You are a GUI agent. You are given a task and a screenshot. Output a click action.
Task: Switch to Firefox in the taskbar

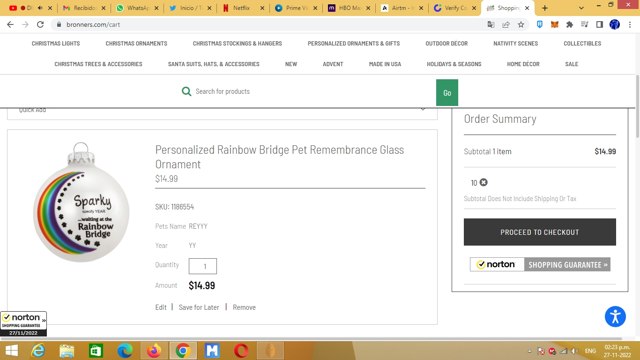154,351
